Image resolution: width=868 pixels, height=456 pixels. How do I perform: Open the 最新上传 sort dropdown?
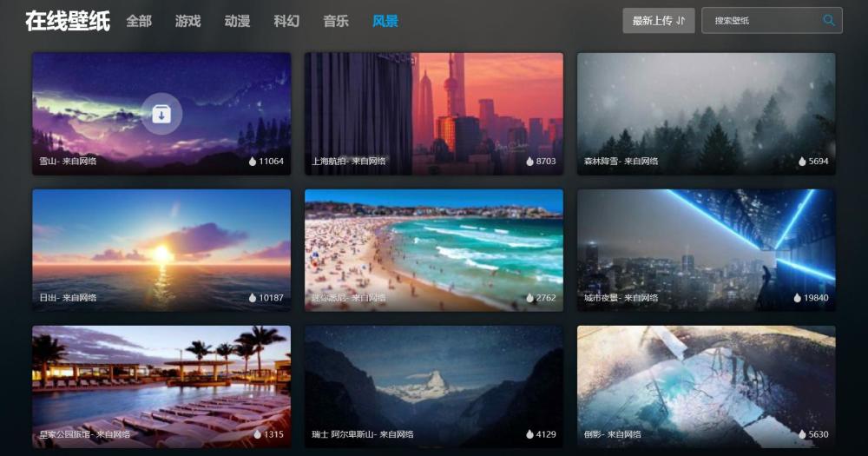tap(658, 21)
